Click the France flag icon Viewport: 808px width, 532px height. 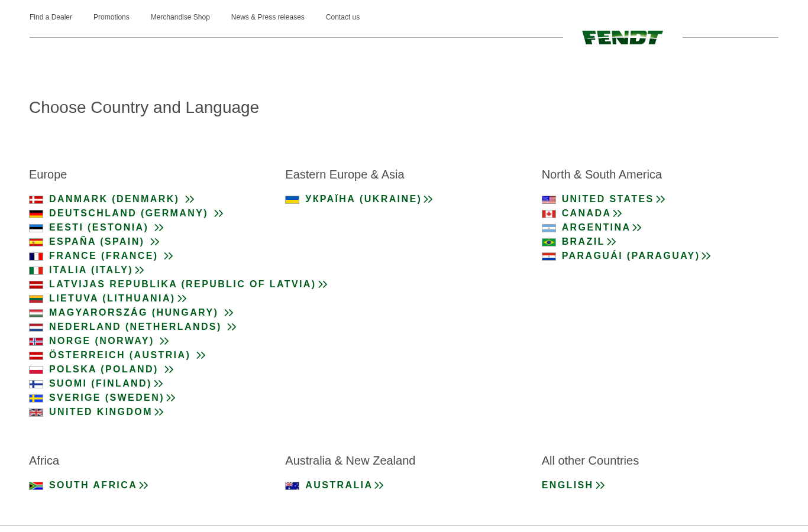36,257
